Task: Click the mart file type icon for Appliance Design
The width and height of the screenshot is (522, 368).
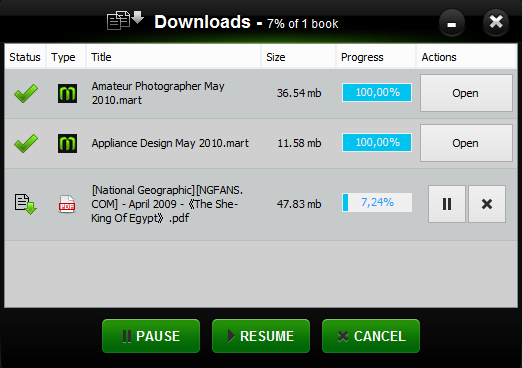Action: coord(67,143)
